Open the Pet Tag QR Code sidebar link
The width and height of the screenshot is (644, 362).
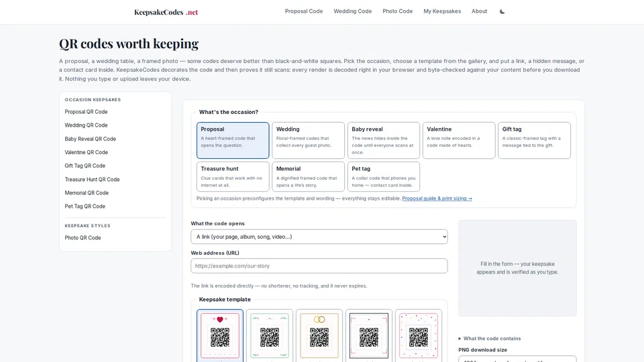(x=85, y=206)
